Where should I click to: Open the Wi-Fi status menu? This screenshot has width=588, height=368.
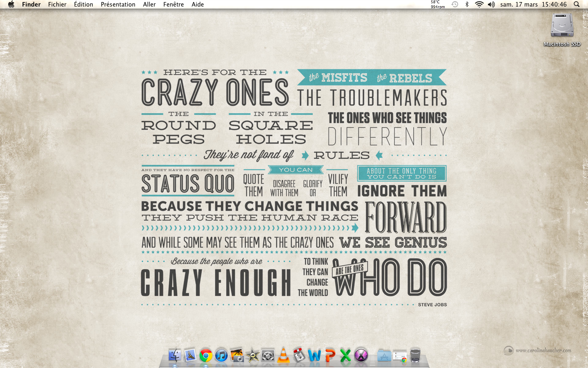tap(479, 4)
